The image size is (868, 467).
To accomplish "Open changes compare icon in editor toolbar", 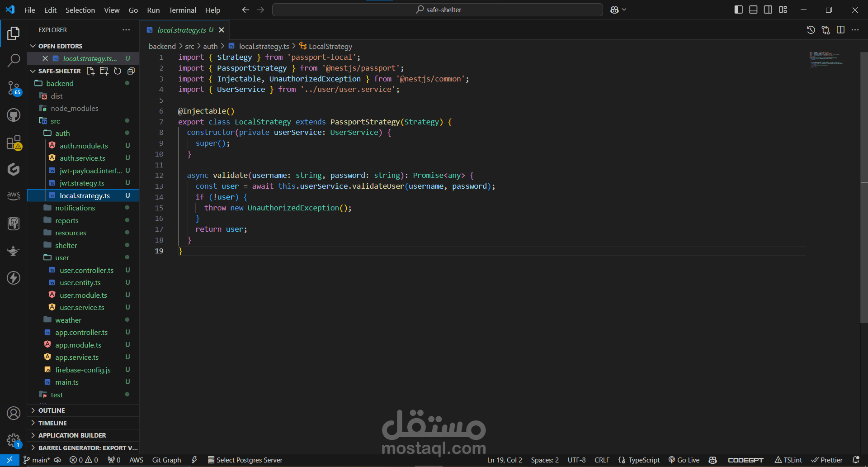I will point(826,30).
